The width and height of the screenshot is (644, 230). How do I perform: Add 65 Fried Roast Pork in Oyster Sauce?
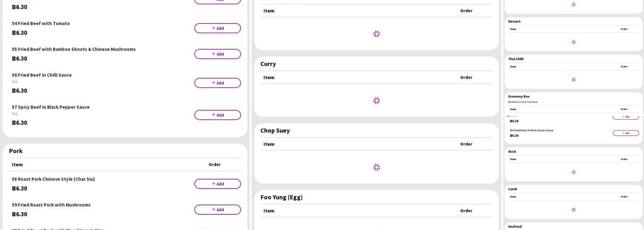(x=626, y=133)
